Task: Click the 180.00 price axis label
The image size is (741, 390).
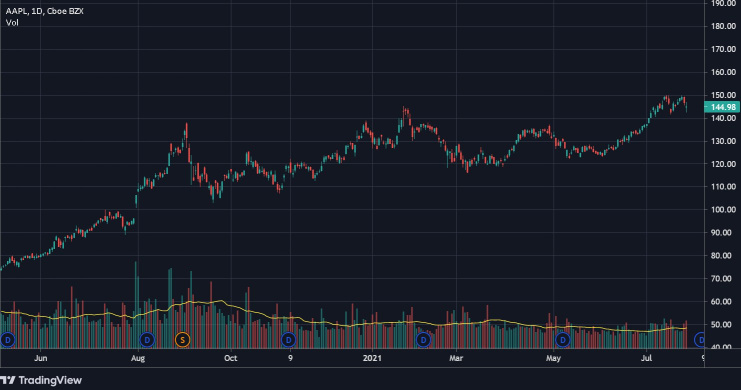Action: pos(724,26)
